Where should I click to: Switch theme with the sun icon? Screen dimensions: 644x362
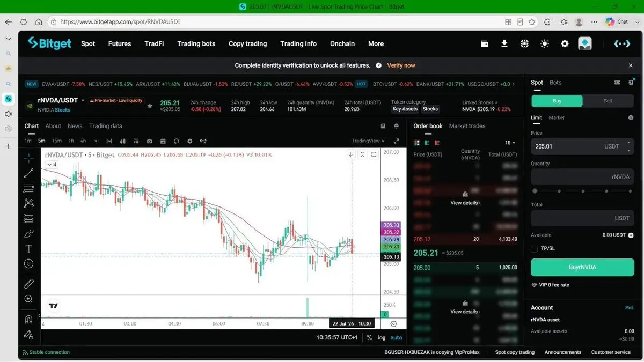coord(545,44)
